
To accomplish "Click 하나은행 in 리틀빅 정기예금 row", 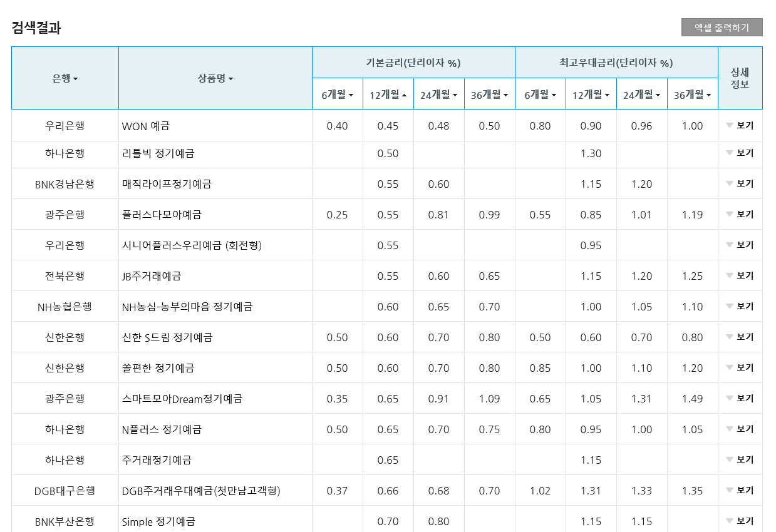I will click(x=65, y=153).
